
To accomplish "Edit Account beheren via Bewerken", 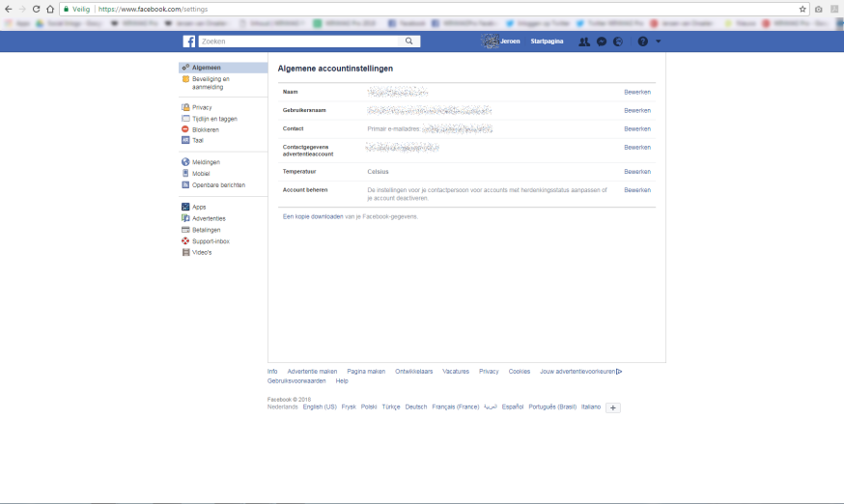I will tap(637, 190).
